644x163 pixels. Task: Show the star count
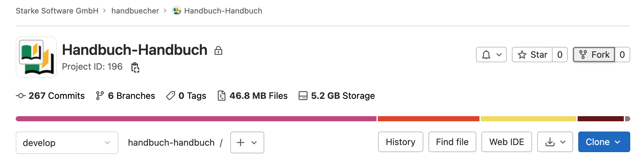click(x=560, y=55)
